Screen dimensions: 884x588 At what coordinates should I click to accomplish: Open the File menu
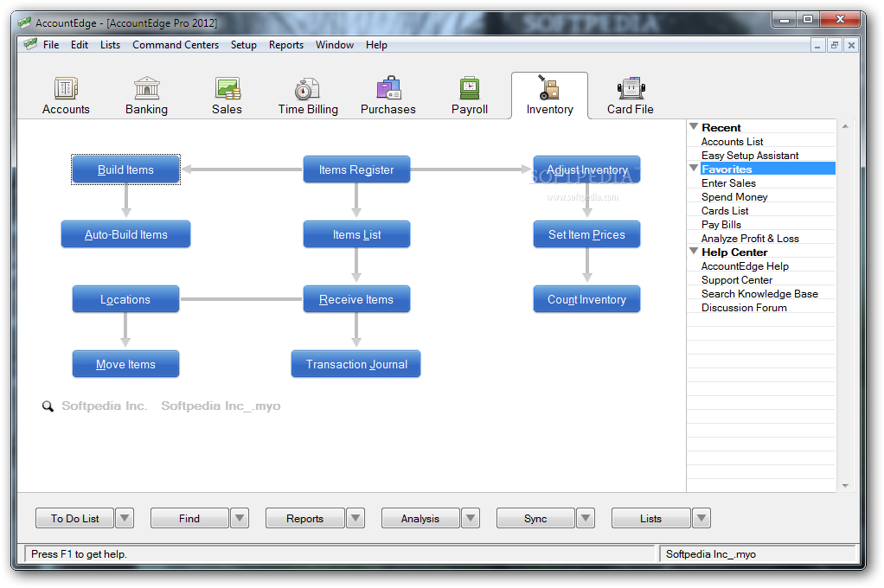[51, 45]
